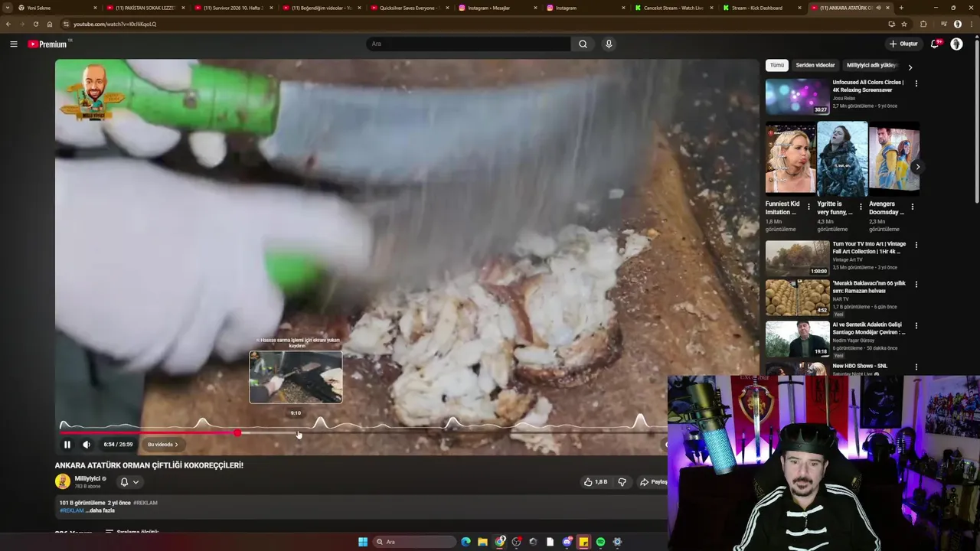
Task: Click the address bar URL
Action: coord(115,24)
